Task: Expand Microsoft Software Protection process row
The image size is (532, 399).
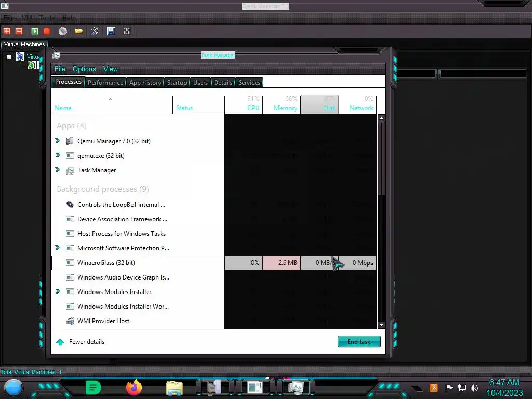Action: click(x=57, y=248)
